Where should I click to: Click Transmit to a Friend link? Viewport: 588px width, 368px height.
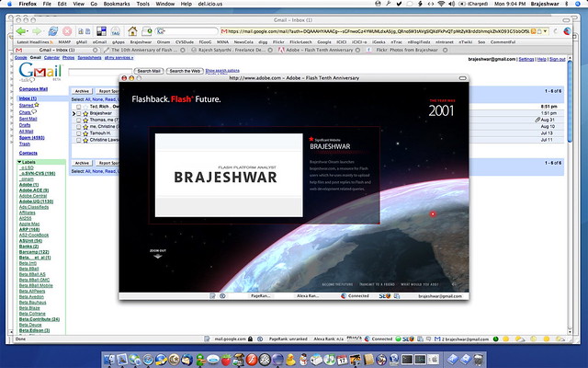(x=377, y=284)
